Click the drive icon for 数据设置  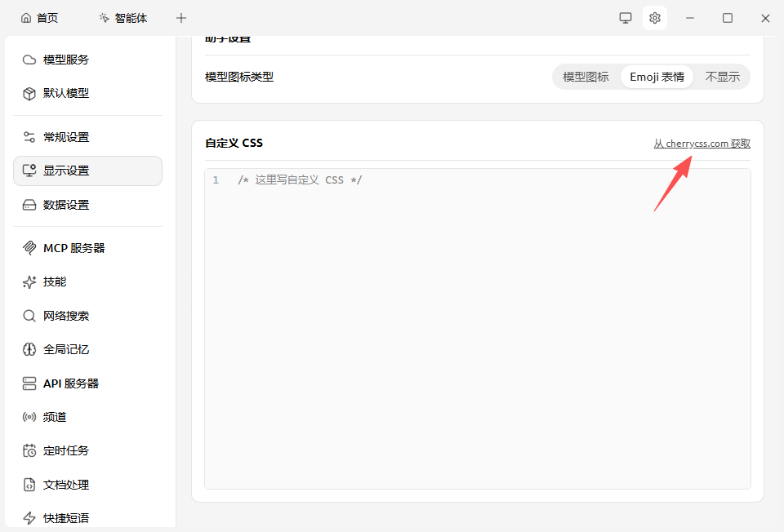tap(29, 205)
